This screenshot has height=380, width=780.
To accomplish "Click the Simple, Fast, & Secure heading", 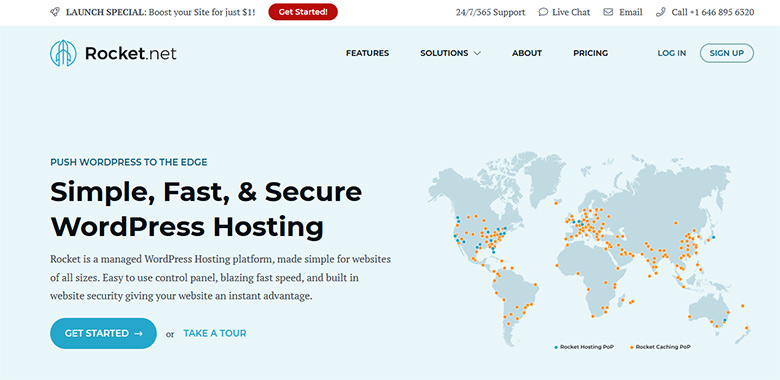I will tap(206, 192).
